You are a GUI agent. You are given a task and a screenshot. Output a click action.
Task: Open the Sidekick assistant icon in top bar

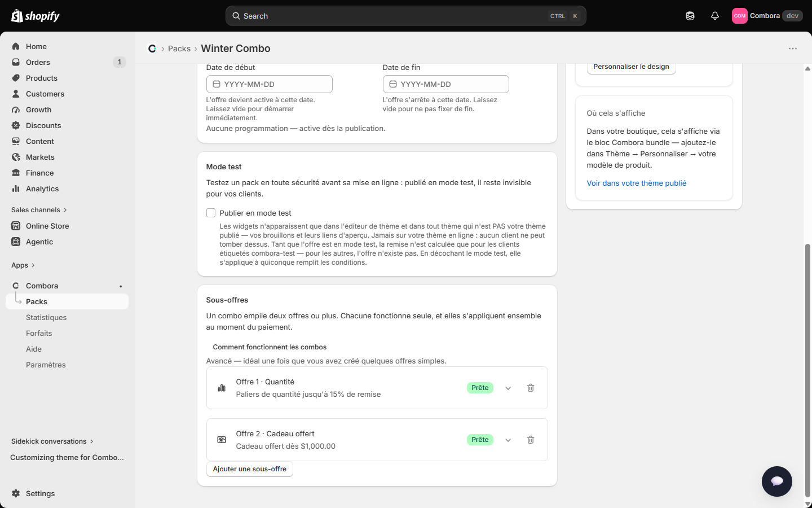point(690,16)
